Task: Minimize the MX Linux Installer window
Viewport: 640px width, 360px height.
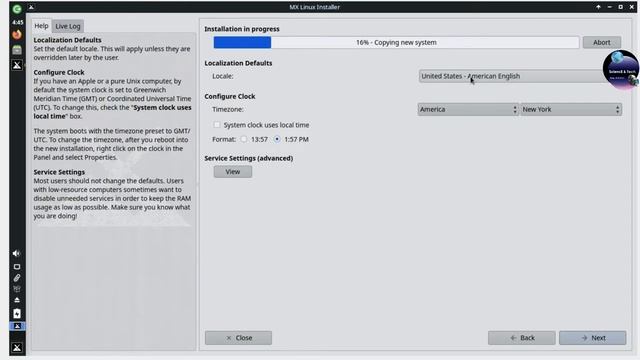Action: (x=609, y=7)
